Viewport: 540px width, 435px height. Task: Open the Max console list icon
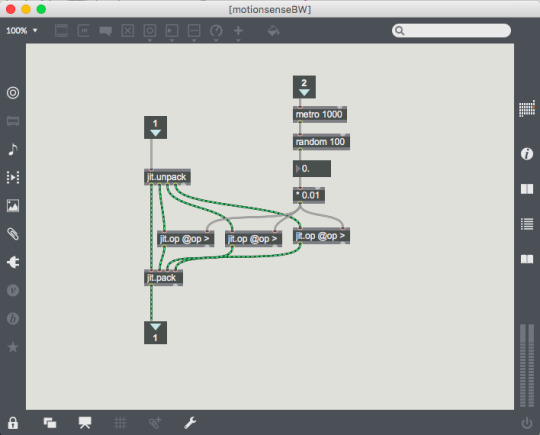coord(527,224)
